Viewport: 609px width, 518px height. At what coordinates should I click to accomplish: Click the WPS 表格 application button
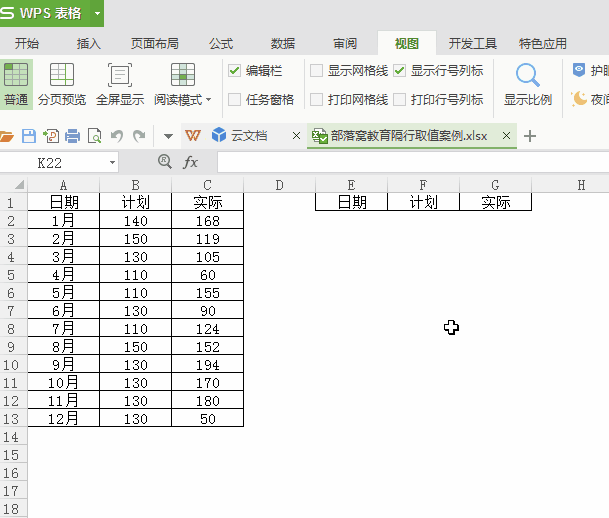coord(45,13)
